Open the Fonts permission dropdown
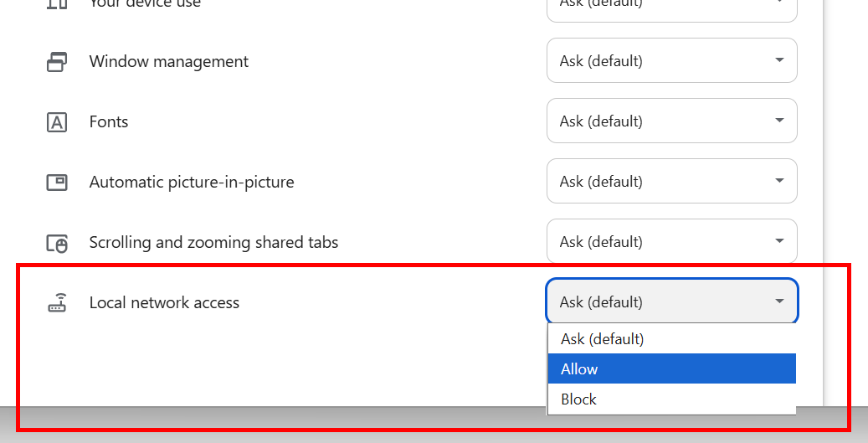Image resolution: width=868 pixels, height=443 pixels. coord(671,121)
